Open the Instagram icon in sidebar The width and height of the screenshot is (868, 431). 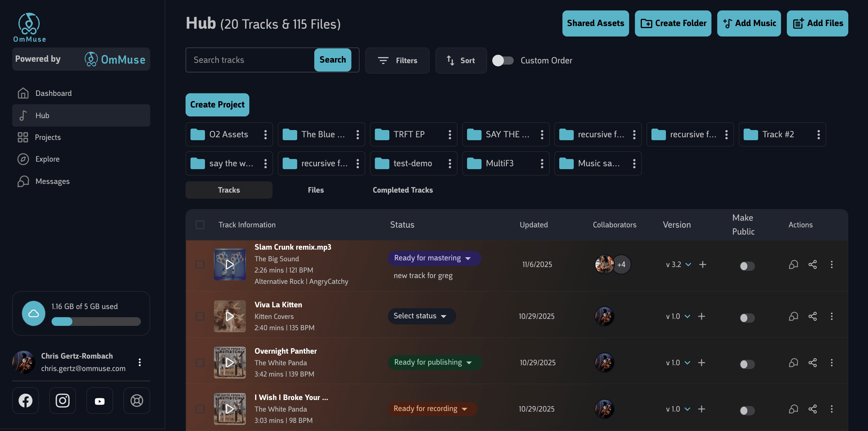(x=63, y=401)
